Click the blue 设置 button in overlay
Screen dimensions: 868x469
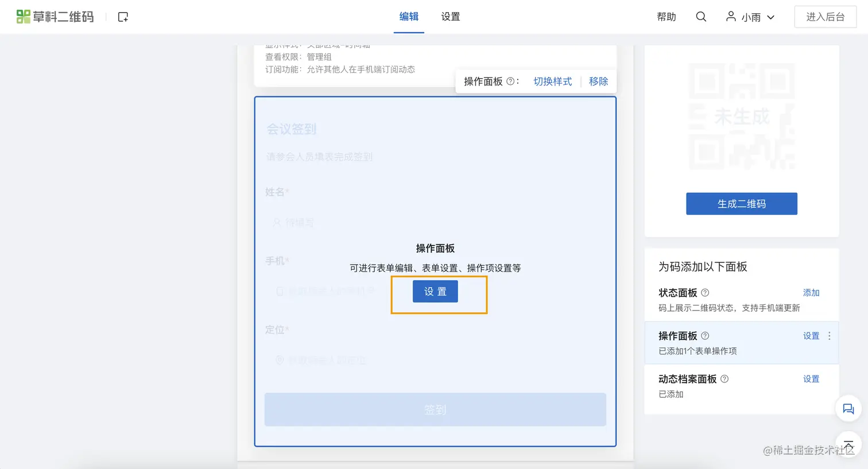pos(435,292)
